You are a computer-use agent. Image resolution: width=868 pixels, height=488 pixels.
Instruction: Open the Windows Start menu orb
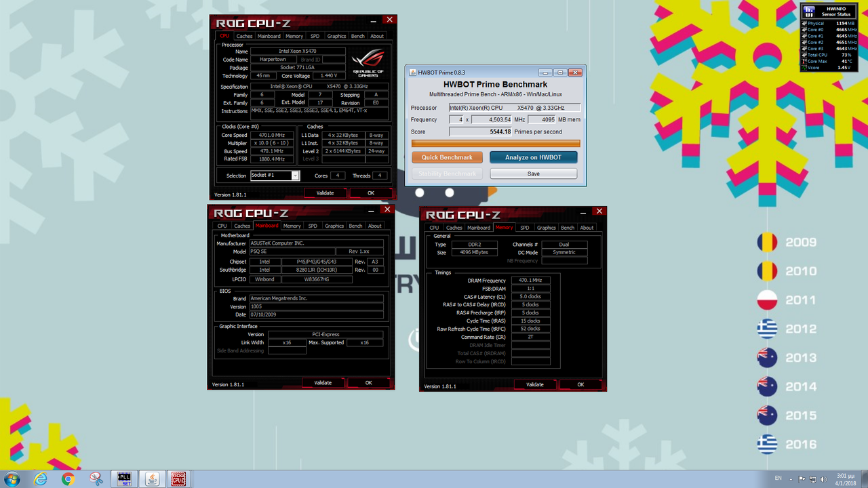click(x=12, y=479)
